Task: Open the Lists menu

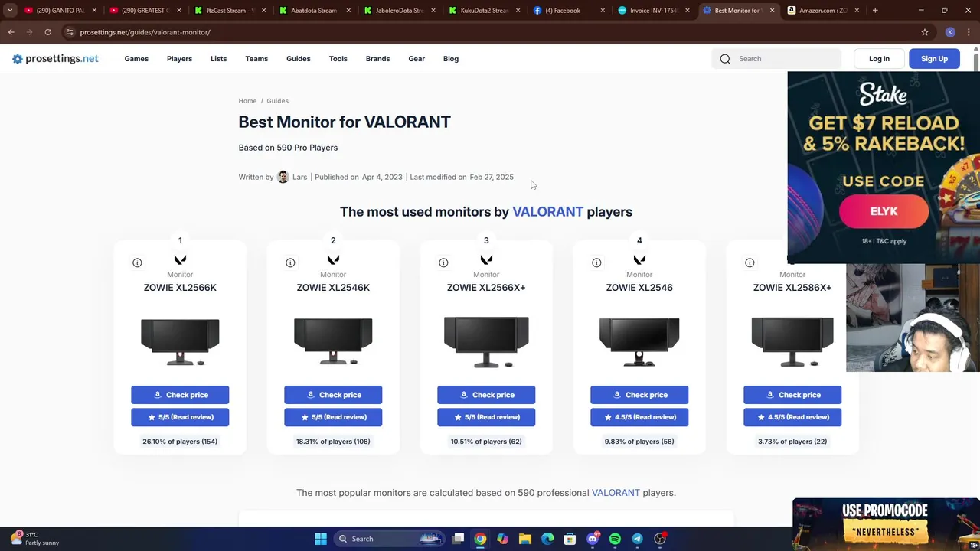Action: tap(218, 59)
